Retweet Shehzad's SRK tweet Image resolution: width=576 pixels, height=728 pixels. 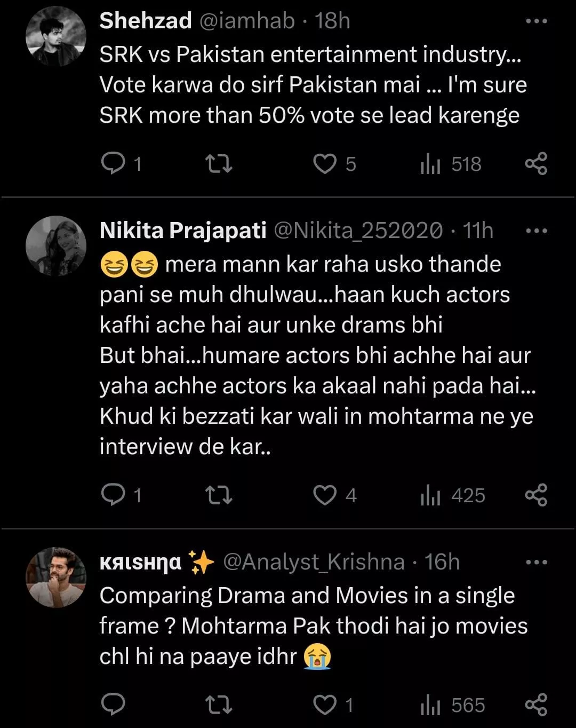pyautogui.click(x=219, y=164)
